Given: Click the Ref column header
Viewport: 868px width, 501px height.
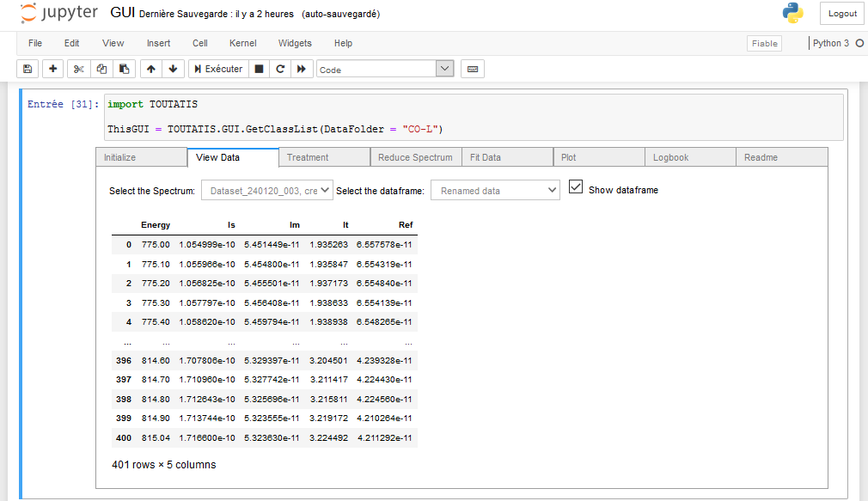Looking at the screenshot, I should click(x=406, y=225).
